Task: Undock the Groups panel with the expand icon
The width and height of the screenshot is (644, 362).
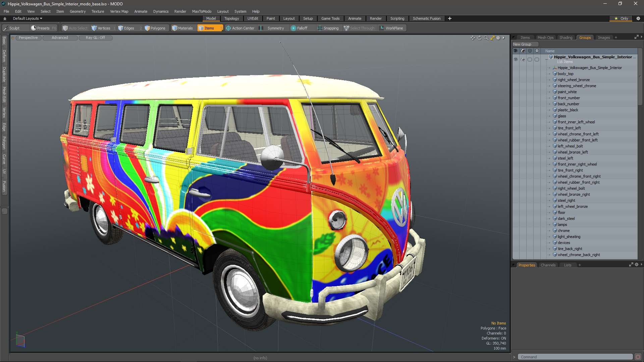Action: pos(636,37)
